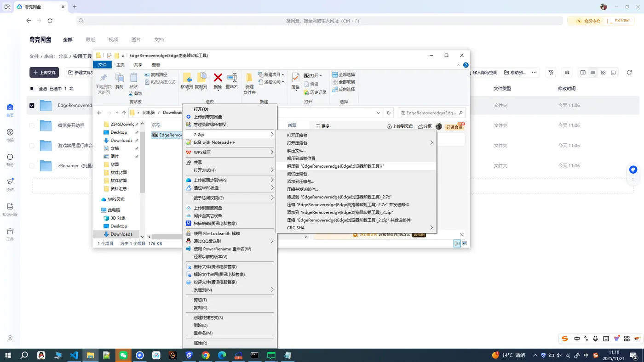Click 上传到云盘 in Explorer window
Viewport: 644px width, 362px height.
click(400, 126)
